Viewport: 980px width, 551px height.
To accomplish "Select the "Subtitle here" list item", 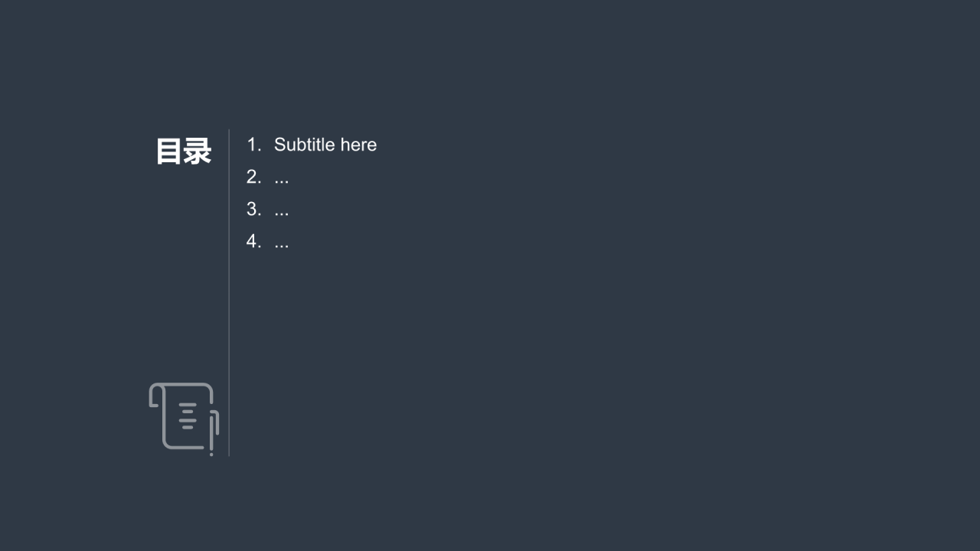I will 312,145.
